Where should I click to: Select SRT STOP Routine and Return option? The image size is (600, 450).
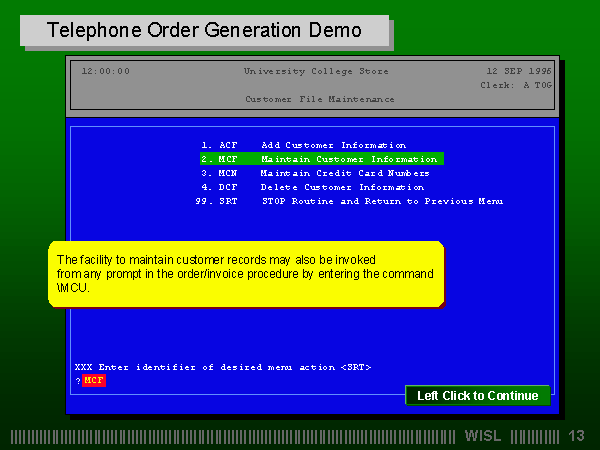(x=350, y=201)
